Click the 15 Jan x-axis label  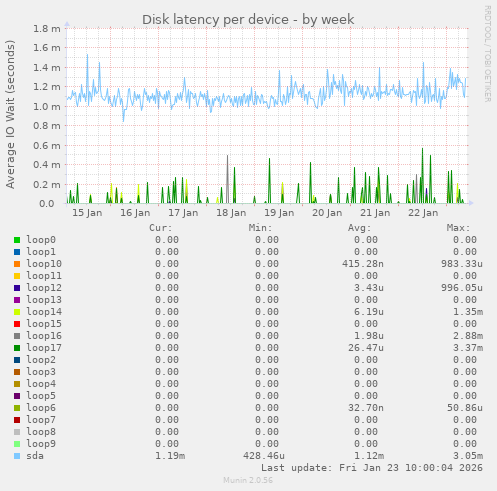pyautogui.click(x=87, y=213)
